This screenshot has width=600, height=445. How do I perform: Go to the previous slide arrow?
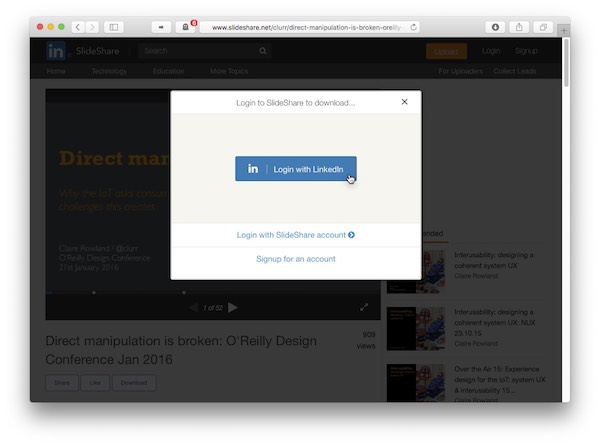(194, 308)
